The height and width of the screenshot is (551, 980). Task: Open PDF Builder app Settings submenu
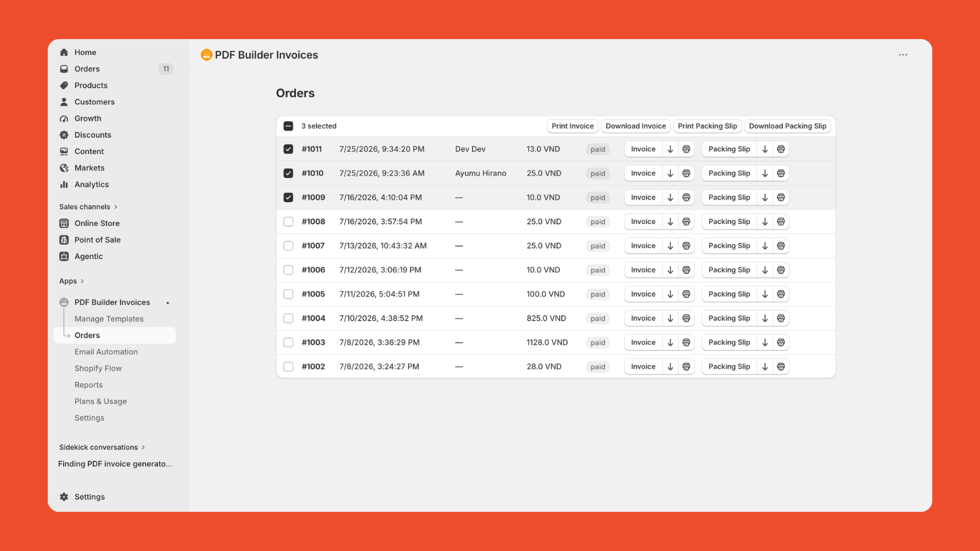pyautogui.click(x=89, y=418)
